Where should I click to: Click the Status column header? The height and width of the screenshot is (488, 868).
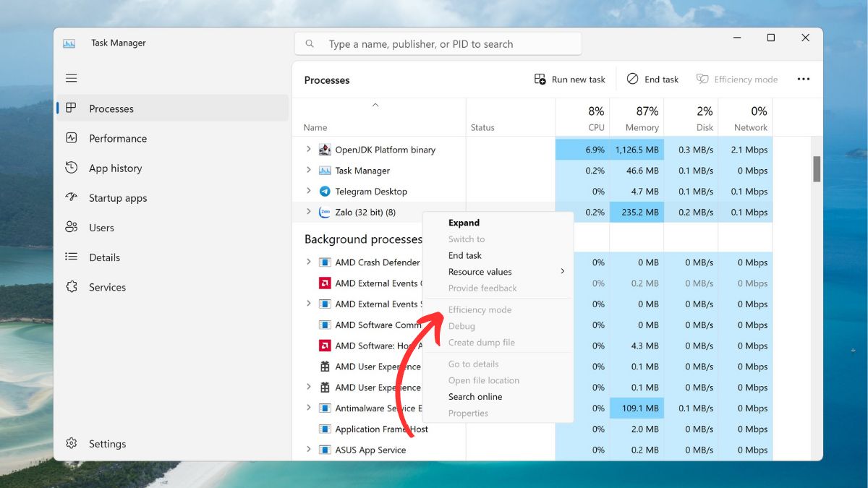tap(511, 118)
